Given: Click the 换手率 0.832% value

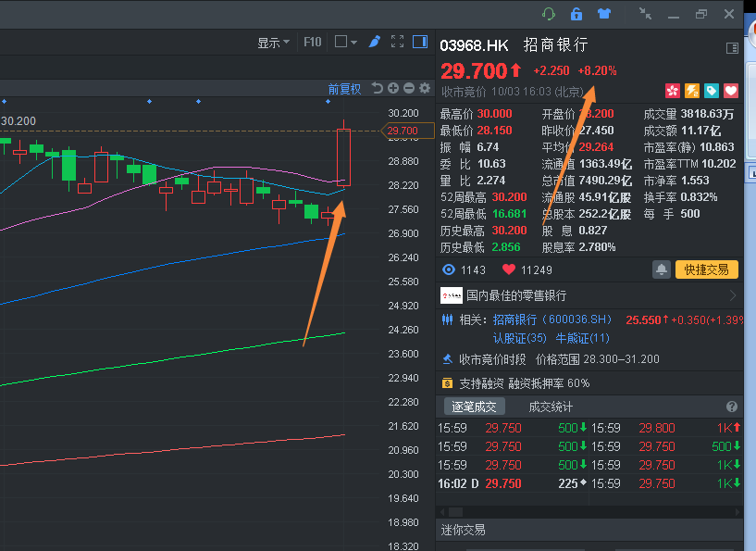Looking at the screenshot, I should [699, 197].
